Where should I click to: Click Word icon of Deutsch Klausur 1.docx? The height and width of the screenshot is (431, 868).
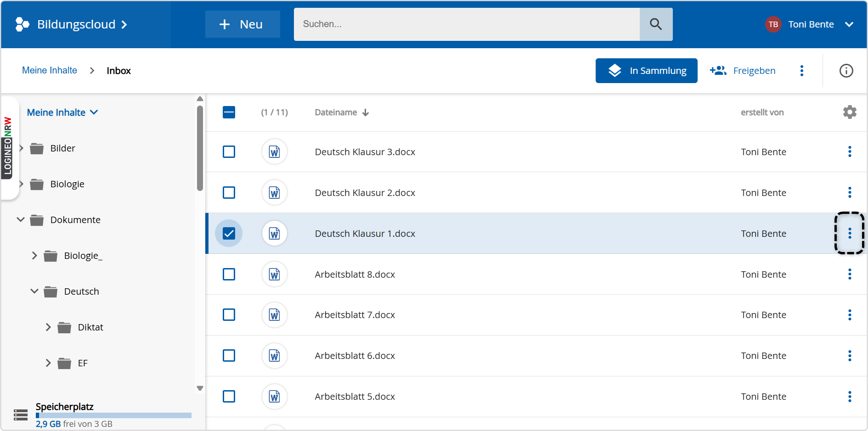pyautogui.click(x=275, y=233)
